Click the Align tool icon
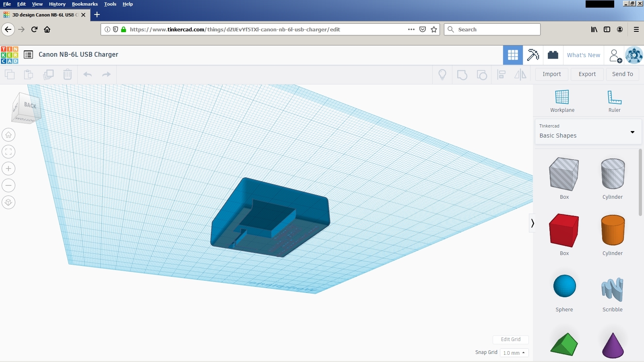Viewport: 644px width, 362px height. click(x=501, y=74)
